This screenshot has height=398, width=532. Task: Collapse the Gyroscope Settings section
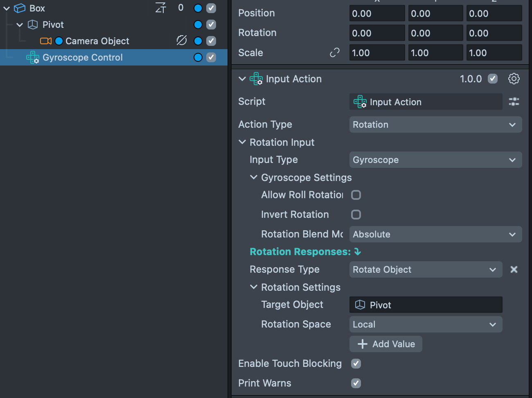pos(254,177)
